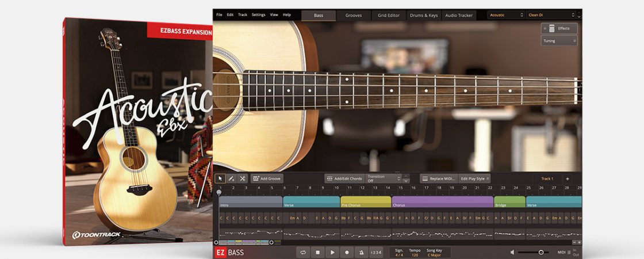
Task: Select the Track 1 tab
Action: [x=547, y=178]
